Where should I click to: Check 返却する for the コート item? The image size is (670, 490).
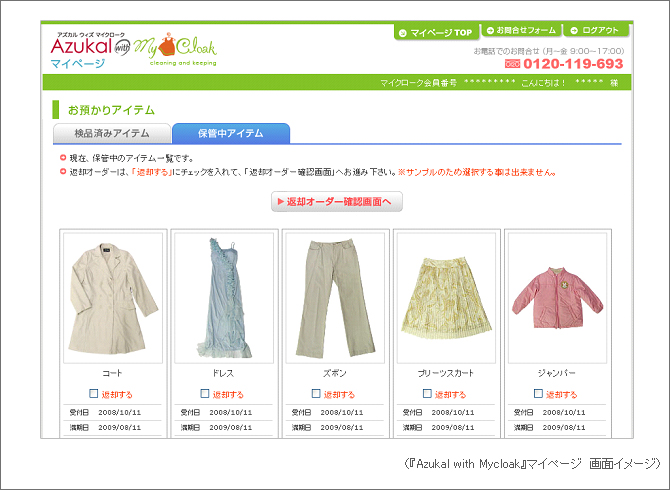(94, 393)
